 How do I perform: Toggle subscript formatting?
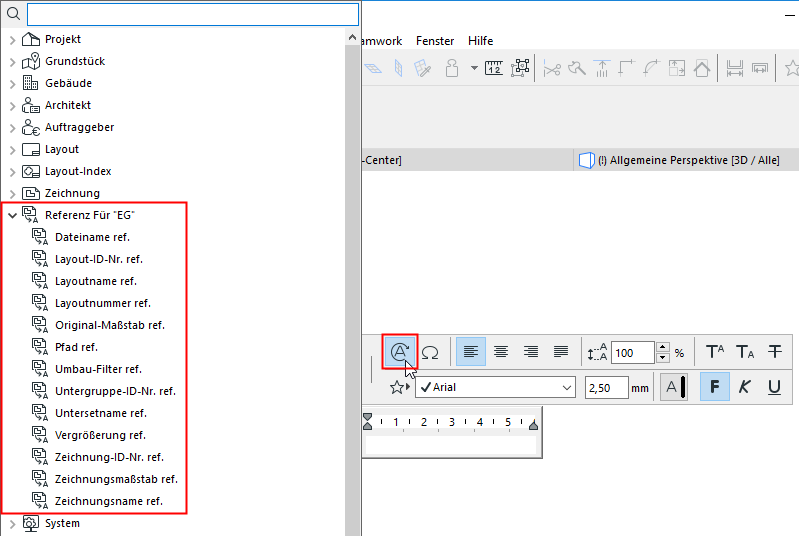(745, 352)
